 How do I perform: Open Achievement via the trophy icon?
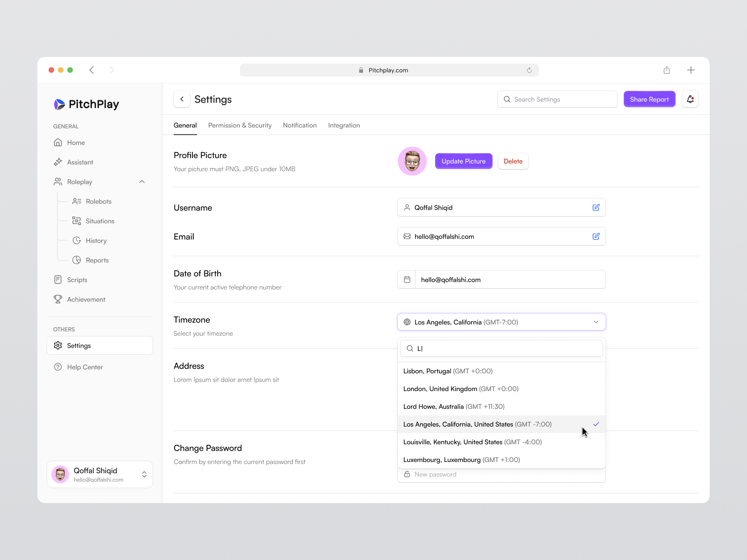(x=58, y=299)
